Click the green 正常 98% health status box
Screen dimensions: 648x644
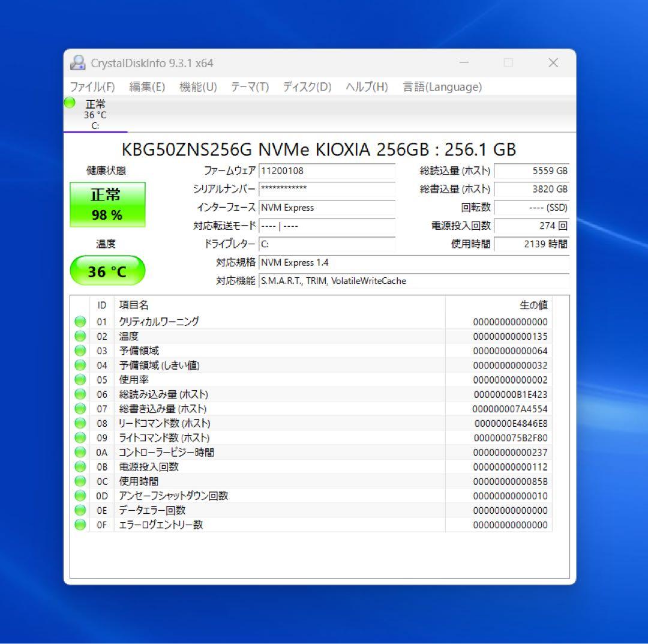click(x=107, y=204)
